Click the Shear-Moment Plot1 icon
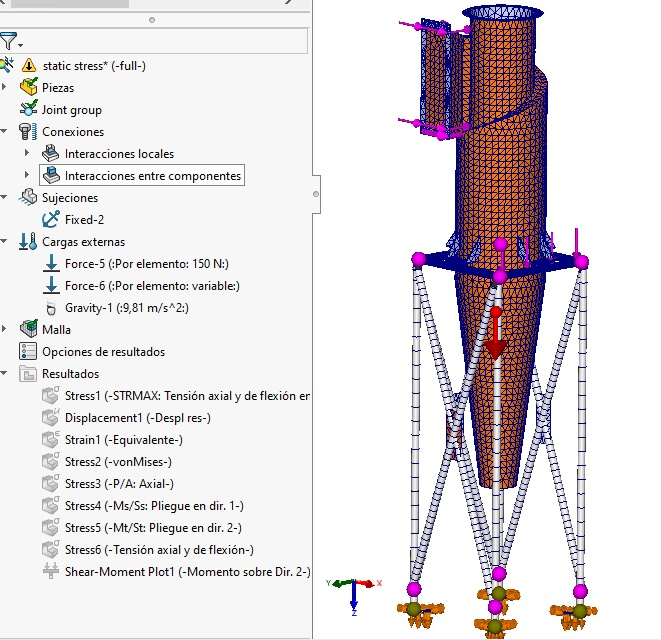Viewport: 661px width, 640px height. click(51, 571)
